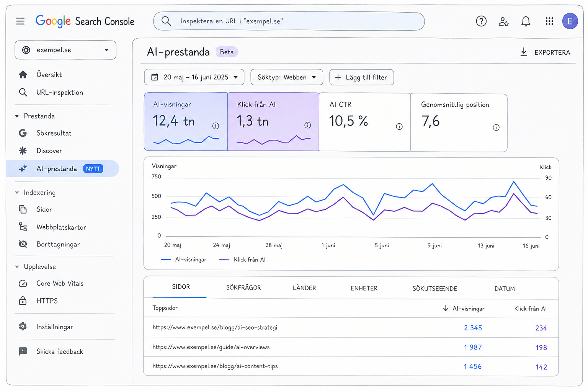Click the value 2 345 AI-visningar
The height and width of the screenshot is (392, 588).
click(473, 328)
